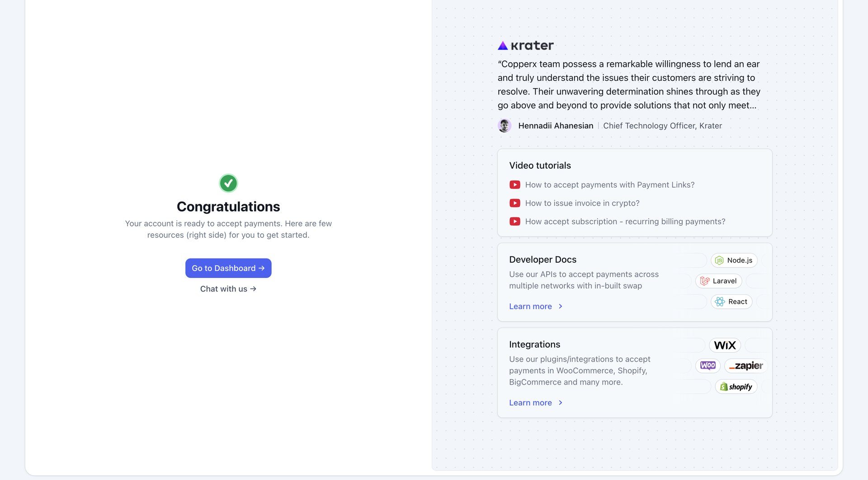Click the green checkmark success icon
868x480 pixels.
[228, 183]
